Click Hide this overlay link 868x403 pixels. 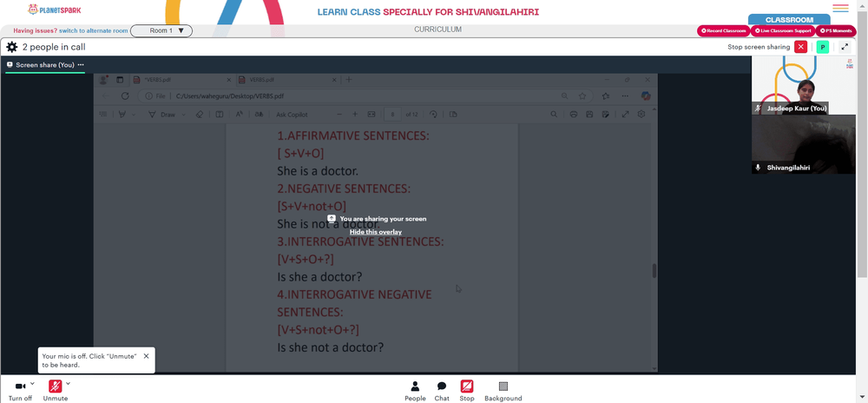376,232
